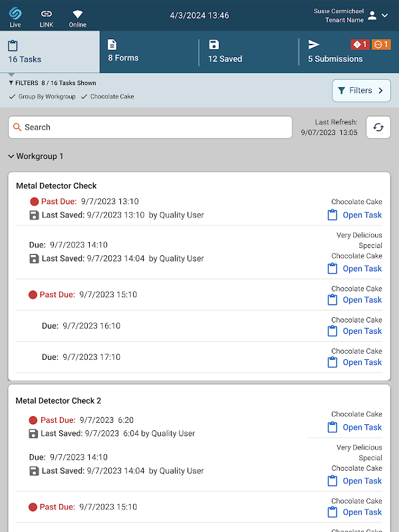
Task: Click save icon beside Last Saved 14:04 in Metal Detector Check 2
Action: [35, 471]
